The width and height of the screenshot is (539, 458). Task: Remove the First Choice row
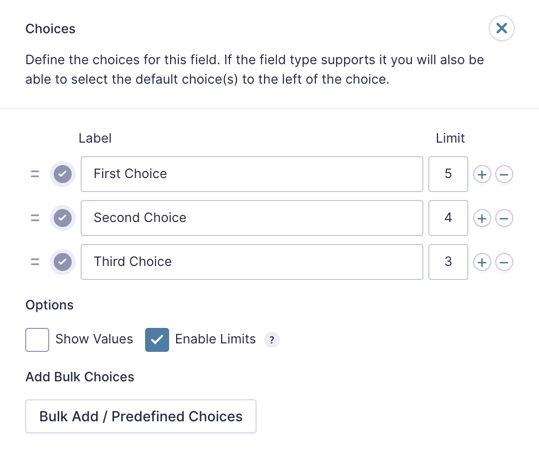pyautogui.click(x=504, y=174)
